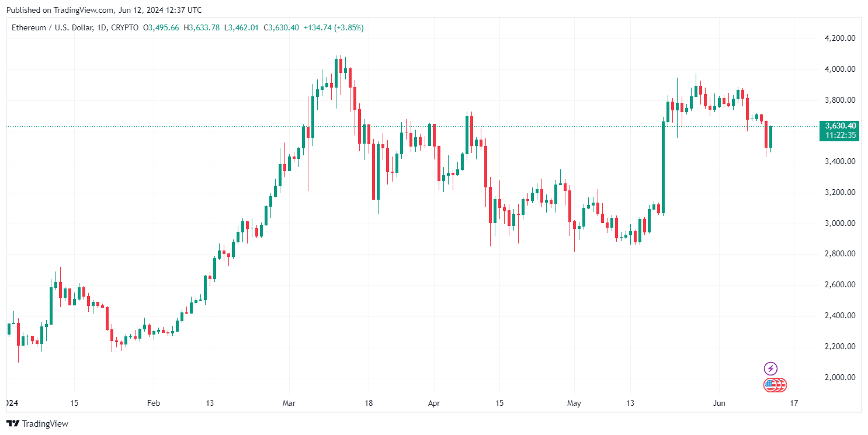
Task: Click the current price label 3,630.40
Action: [x=841, y=126]
